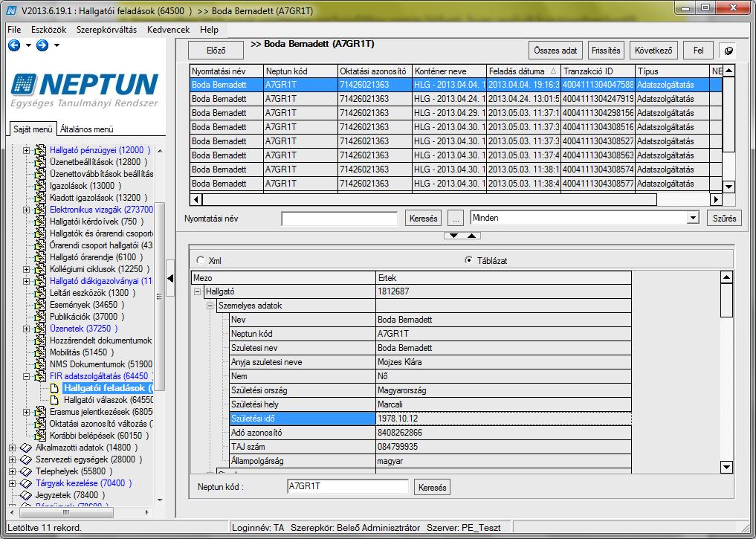Screen dimensions: 756x539
Task: Click the Következő button
Action: 653,50
